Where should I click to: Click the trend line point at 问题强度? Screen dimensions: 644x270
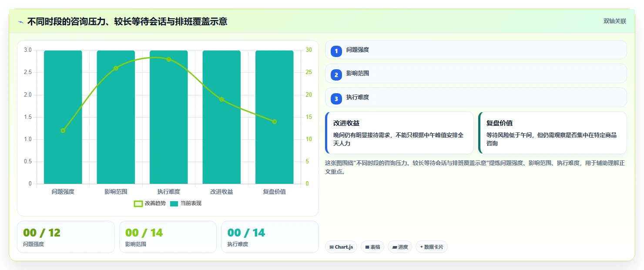click(63, 131)
